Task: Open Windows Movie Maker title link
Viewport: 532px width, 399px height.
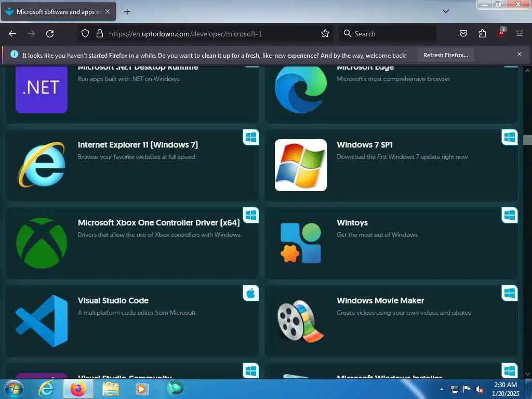Action: [x=380, y=301]
